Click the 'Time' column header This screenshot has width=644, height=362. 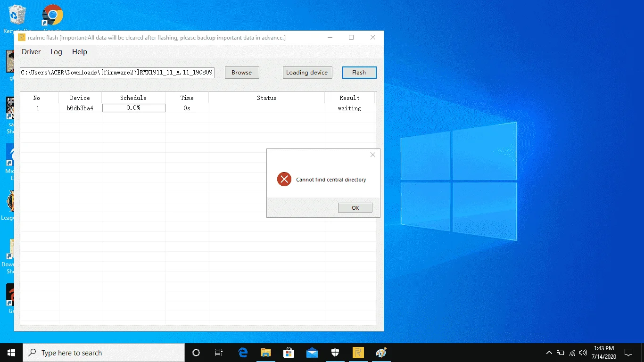pos(187,98)
